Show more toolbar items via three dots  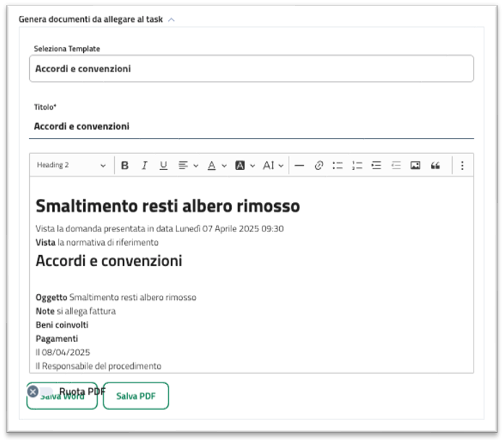(x=463, y=166)
